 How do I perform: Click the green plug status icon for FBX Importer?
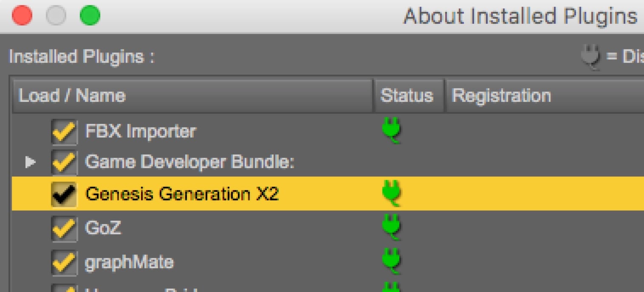coord(392,131)
